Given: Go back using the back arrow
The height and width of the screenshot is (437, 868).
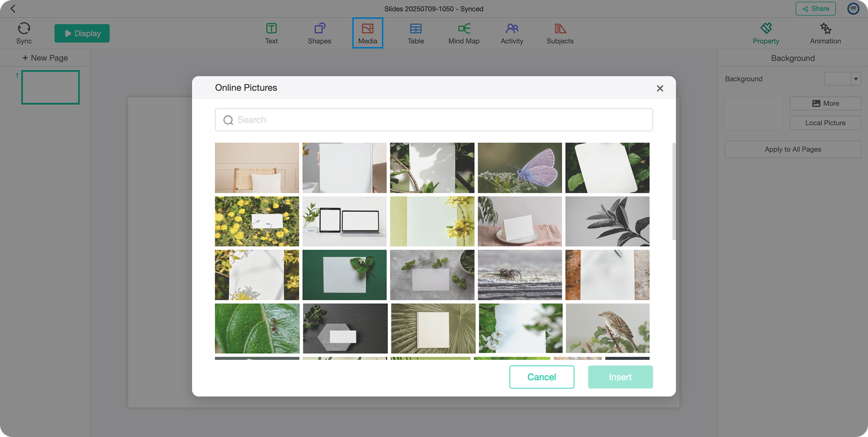Looking at the screenshot, I should coord(13,9).
